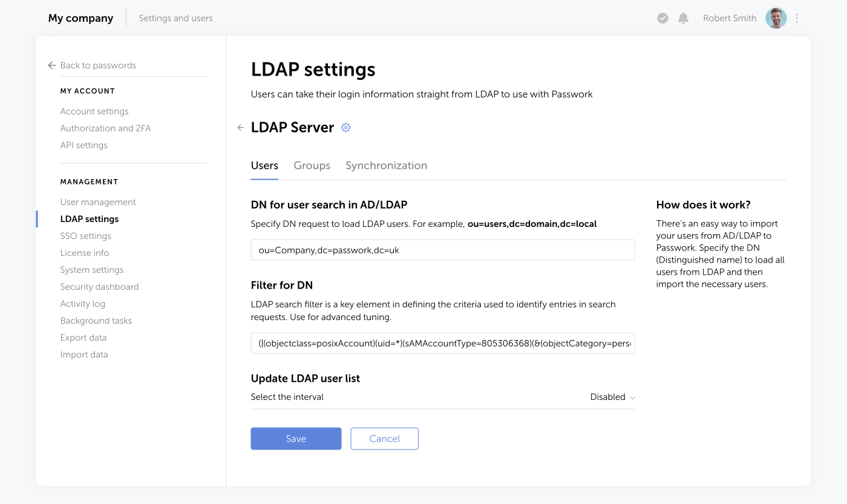The height and width of the screenshot is (504, 847).
Task: Click the DN for user search input field
Action: 442,249
